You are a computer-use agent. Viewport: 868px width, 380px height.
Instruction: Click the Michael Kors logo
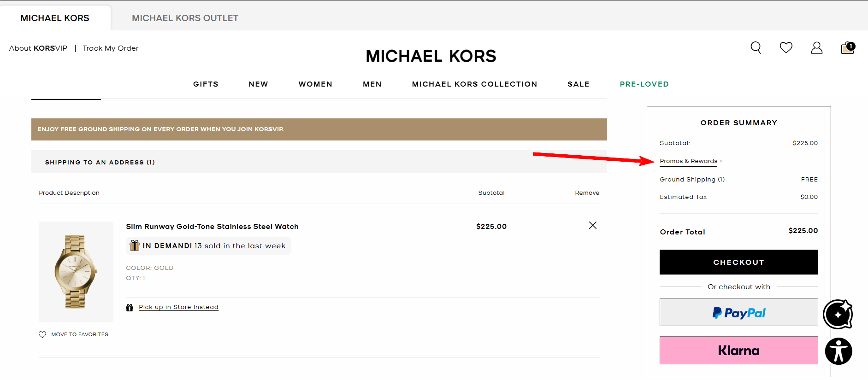431,56
